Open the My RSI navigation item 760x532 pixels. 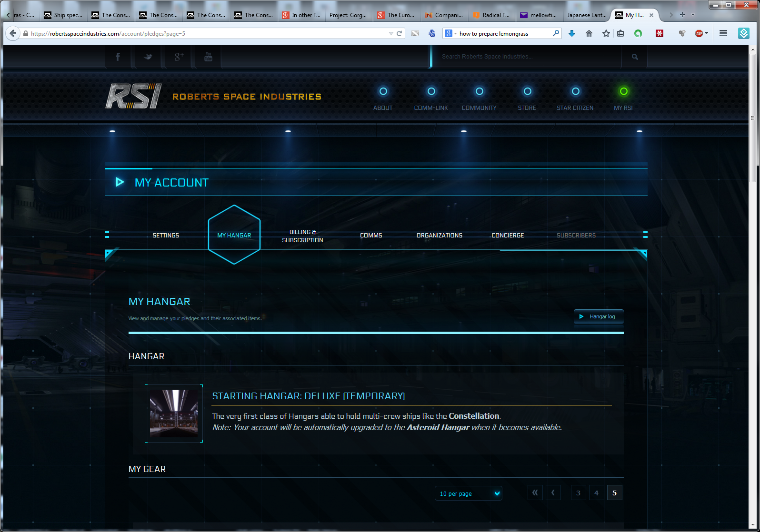pyautogui.click(x=623, y=99)
